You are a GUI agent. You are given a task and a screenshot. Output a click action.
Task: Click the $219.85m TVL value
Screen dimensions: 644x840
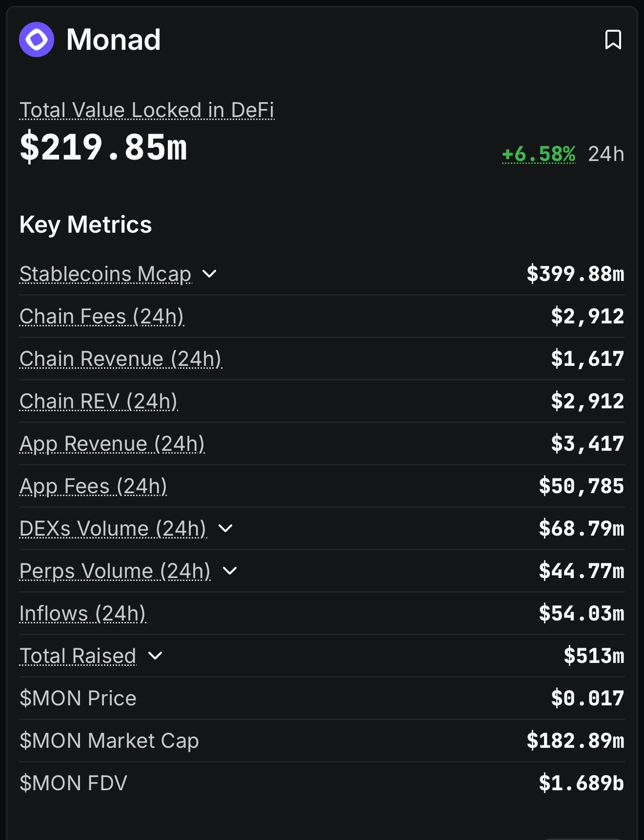(x=103, y=147)
